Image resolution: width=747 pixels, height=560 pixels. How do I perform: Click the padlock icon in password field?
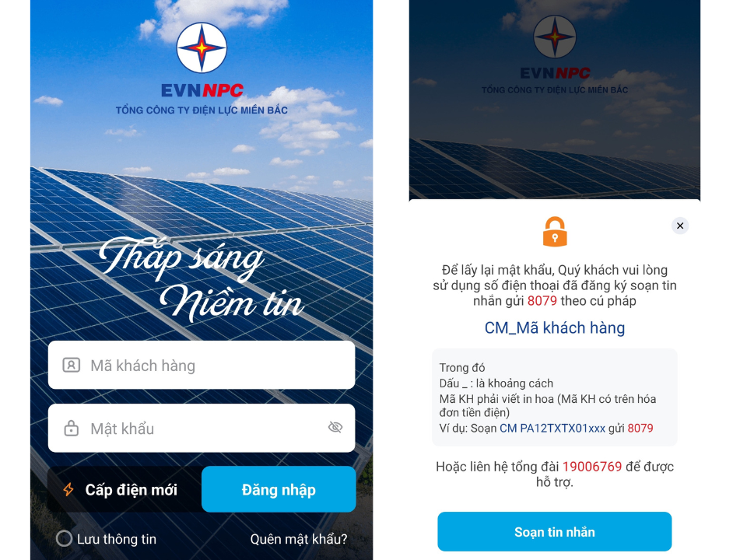72,428
